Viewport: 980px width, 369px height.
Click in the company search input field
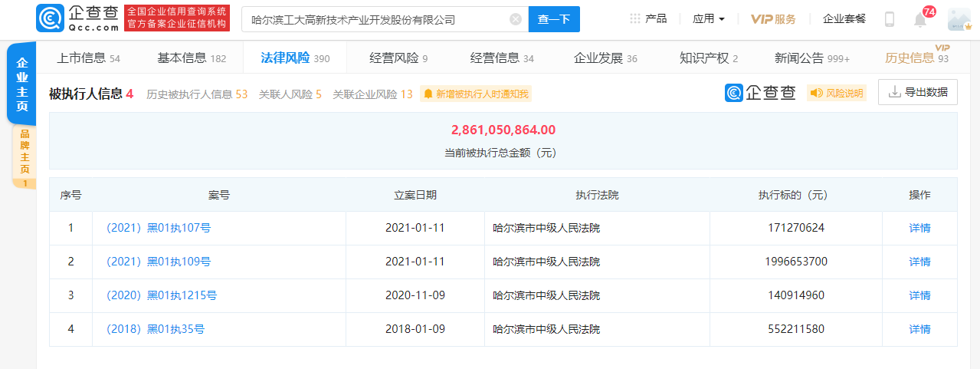click(375, 19)
